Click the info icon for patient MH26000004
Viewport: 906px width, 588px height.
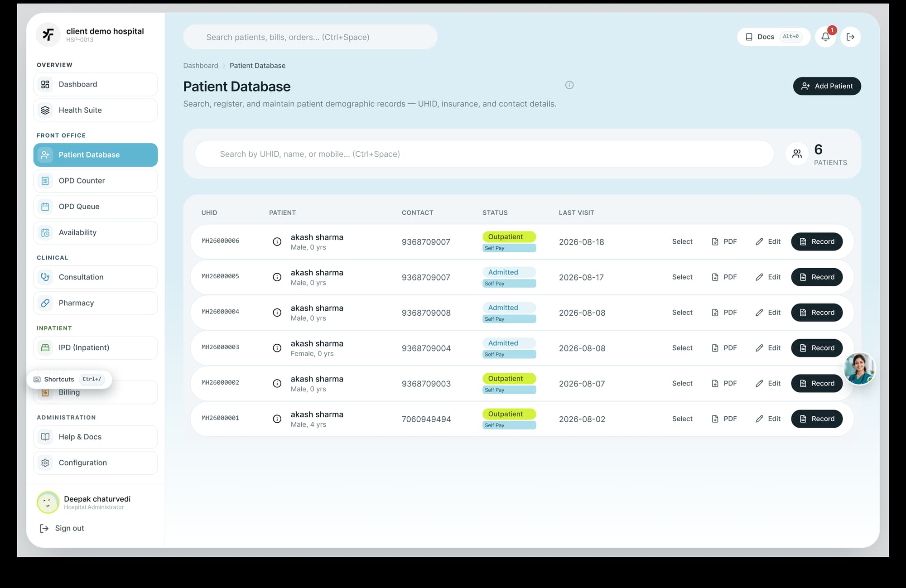[x=277, y=313]
